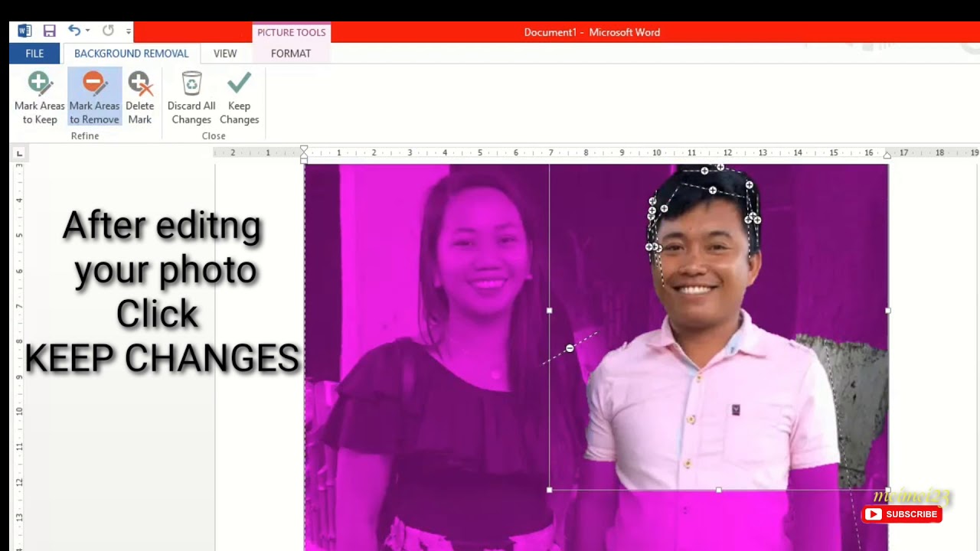This screenshot has width=980, height=551.
Task: Select the Mark Areas to Remove tool
Action: (x=94, y=98)
